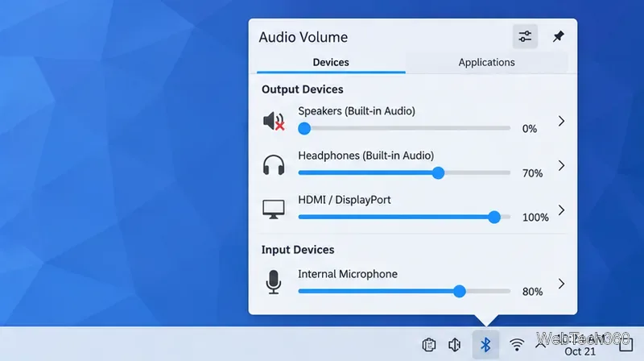The image size is (644, 361).
Task: Click the HDMI / DisplayPort volume slider handle
Action: (494, 217)
